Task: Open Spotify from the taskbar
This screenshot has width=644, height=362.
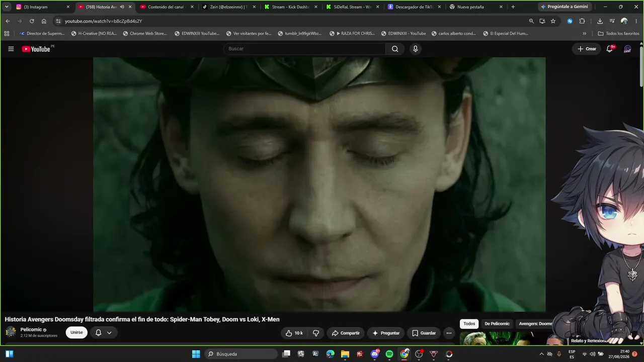Action: tap(389, 354)
